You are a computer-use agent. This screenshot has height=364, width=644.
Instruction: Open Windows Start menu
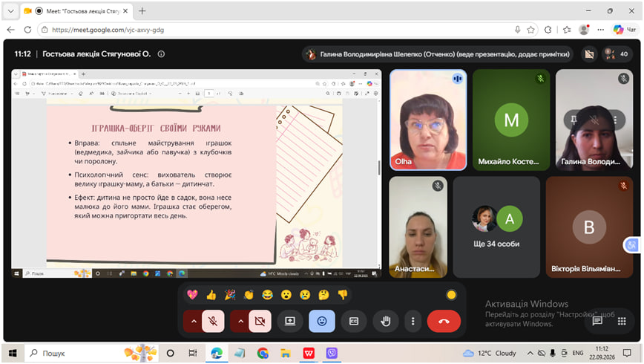click(x=13, y=354)
